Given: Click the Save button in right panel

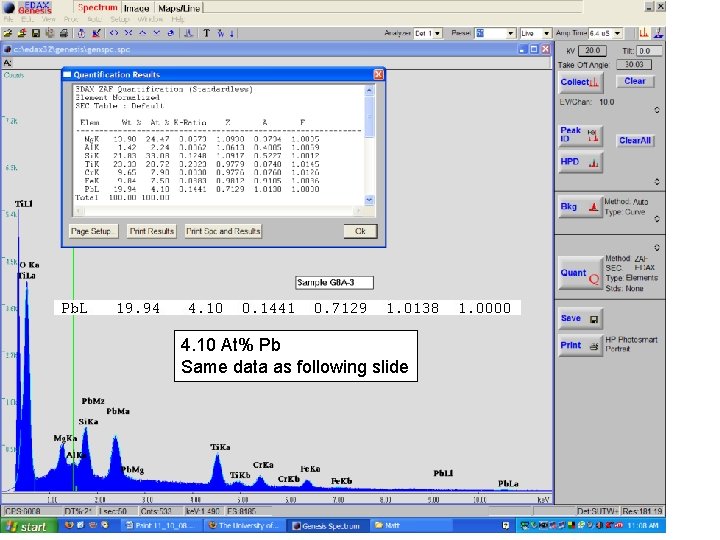Looking at the screenshot, I should [580, 318].
